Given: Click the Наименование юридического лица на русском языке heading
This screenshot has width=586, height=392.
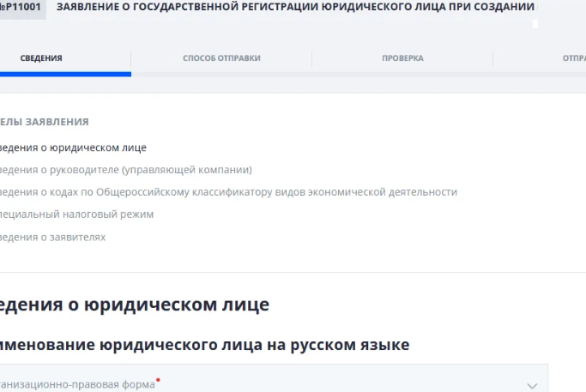Looking at the screenshot, I should (205, 345).
